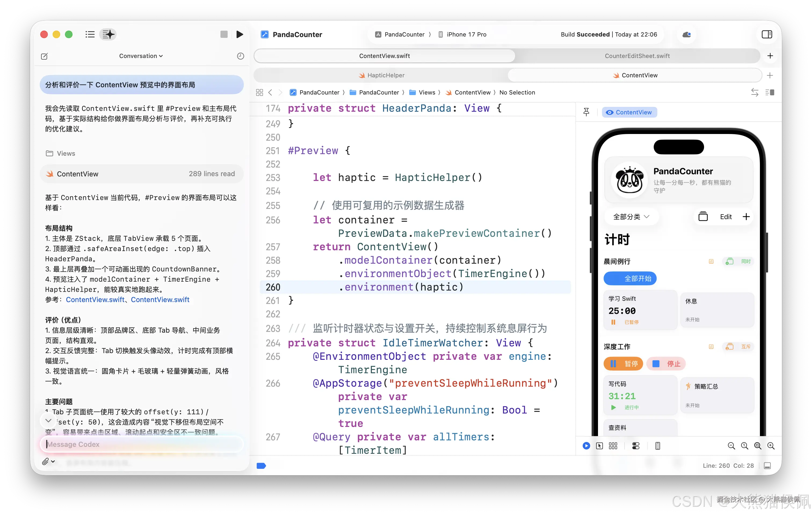Zoom out the preview canvas
Viewport: 812px width, 515px height.
[x=731, y=446]
